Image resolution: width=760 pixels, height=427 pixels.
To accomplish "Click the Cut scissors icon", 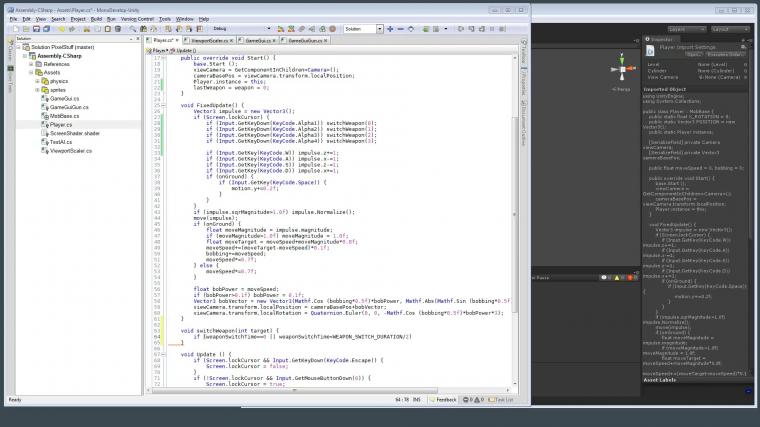I will click(x=87, y=29).
